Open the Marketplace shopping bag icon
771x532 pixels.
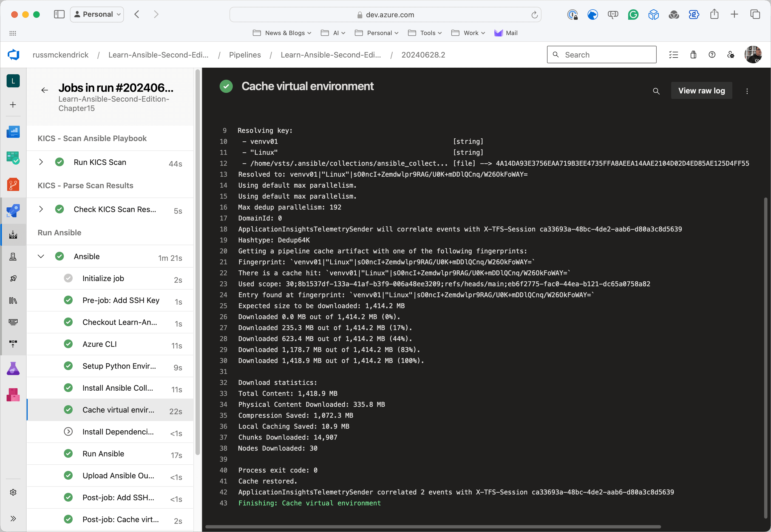pos(693,55)
